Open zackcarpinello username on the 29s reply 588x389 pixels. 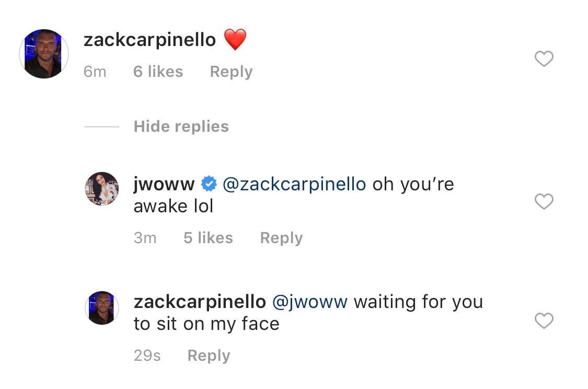[200, 302]
